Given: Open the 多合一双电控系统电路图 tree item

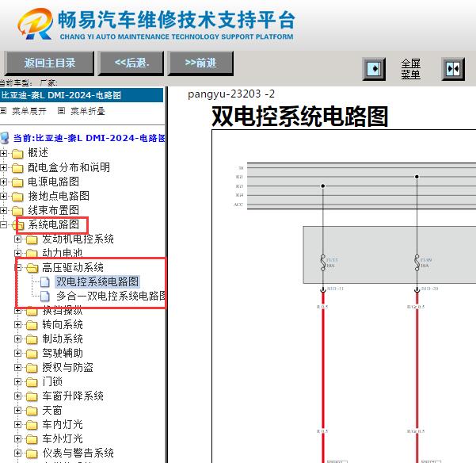Looking at the screenshot, I should click(111, 296).
